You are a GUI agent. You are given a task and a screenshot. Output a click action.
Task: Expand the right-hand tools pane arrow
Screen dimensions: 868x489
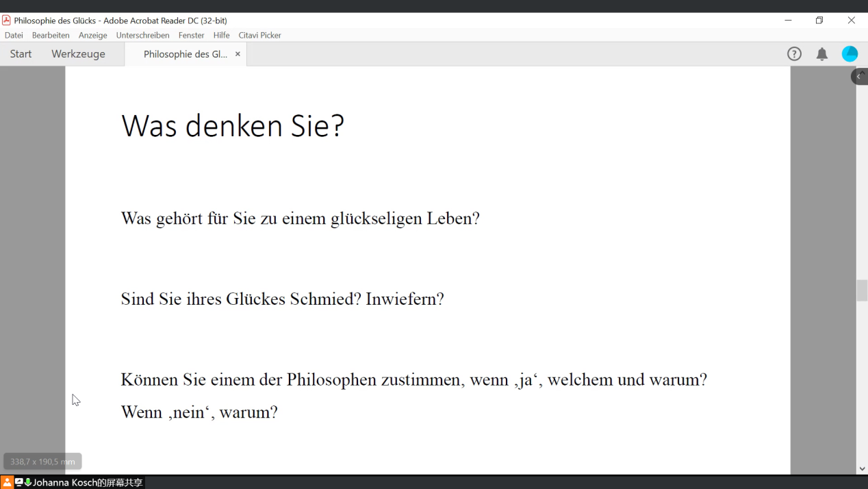click(x=859, y=76)
